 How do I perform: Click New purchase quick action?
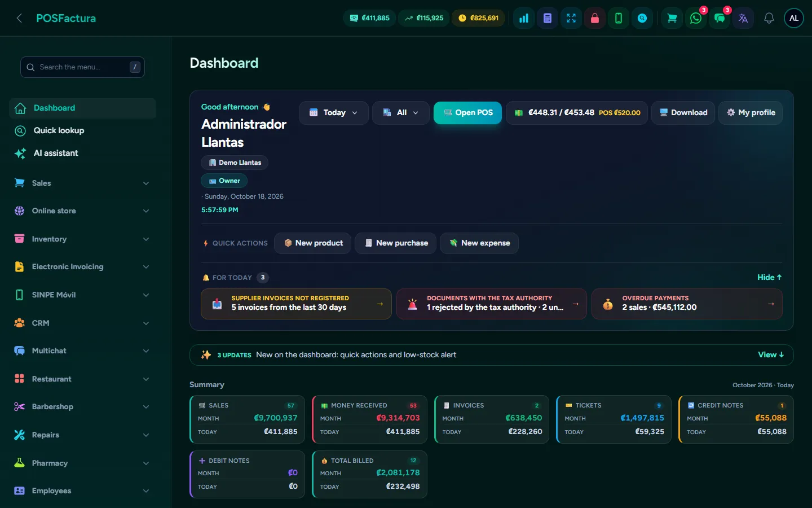point(396,243)
